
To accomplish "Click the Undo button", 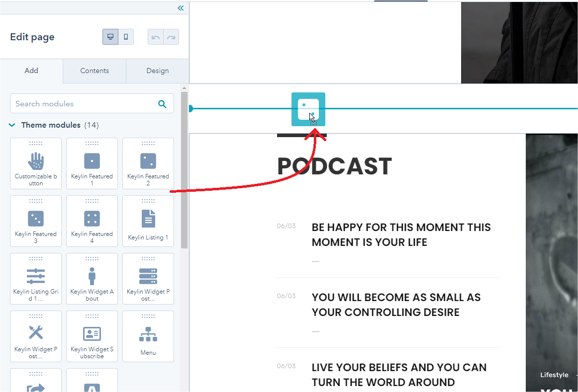I will [156, 37].
